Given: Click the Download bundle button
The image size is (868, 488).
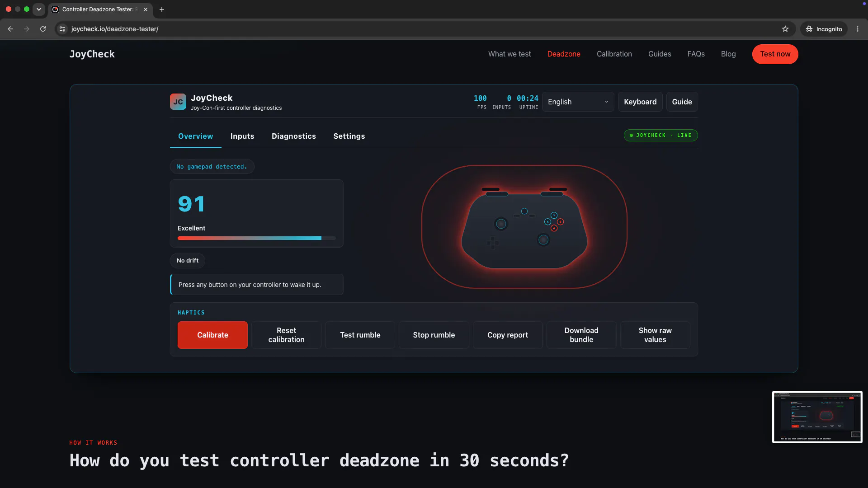Looking at the screenshot, I should pyautogui.click(x=581, y=335).
